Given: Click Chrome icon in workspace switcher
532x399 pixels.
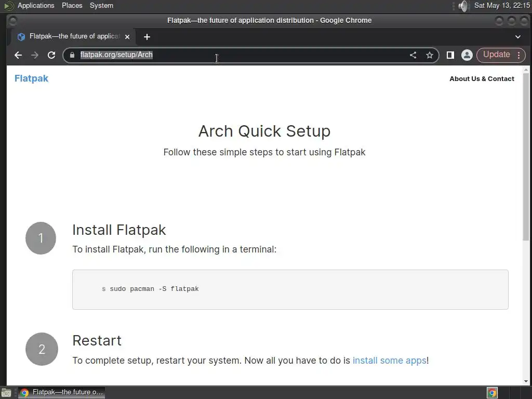Looking at the screenshot, I should (493, 393).
